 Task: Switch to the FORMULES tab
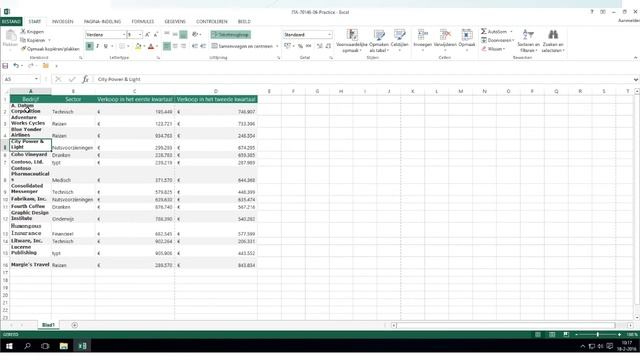(x=143, y=21)
